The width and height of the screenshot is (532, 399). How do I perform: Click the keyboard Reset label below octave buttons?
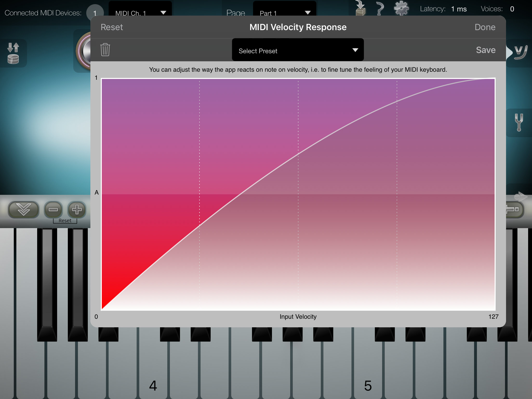(x=65, y=221)
